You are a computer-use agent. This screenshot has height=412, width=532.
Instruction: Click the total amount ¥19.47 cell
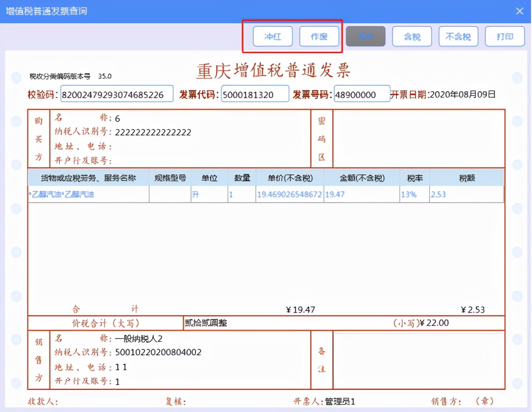[x=300, y=309]
